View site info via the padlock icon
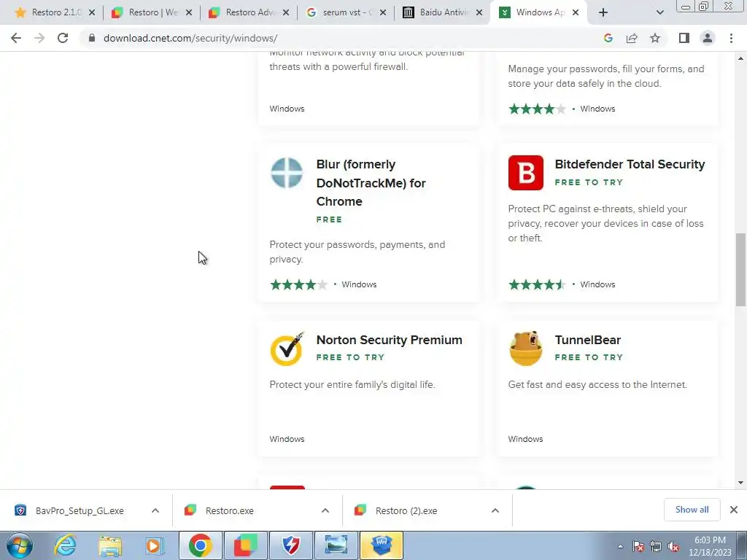The height and width of the screenshot is (560, 747). (x=91, y=38)
